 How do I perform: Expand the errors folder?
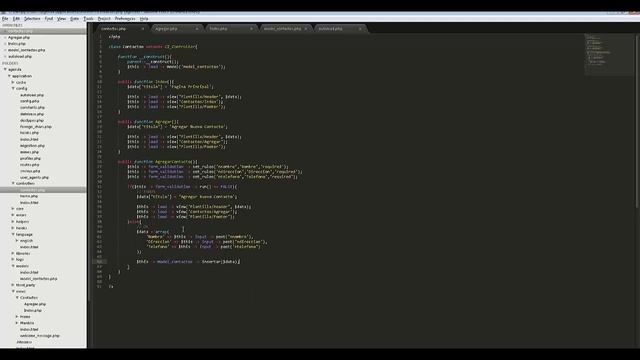click(13, 215)
